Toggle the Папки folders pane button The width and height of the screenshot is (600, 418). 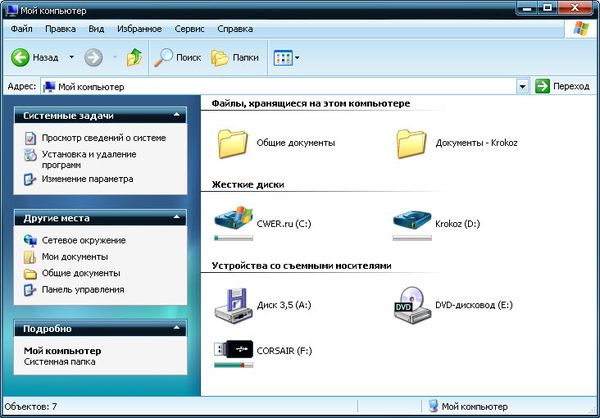[235, 58]
